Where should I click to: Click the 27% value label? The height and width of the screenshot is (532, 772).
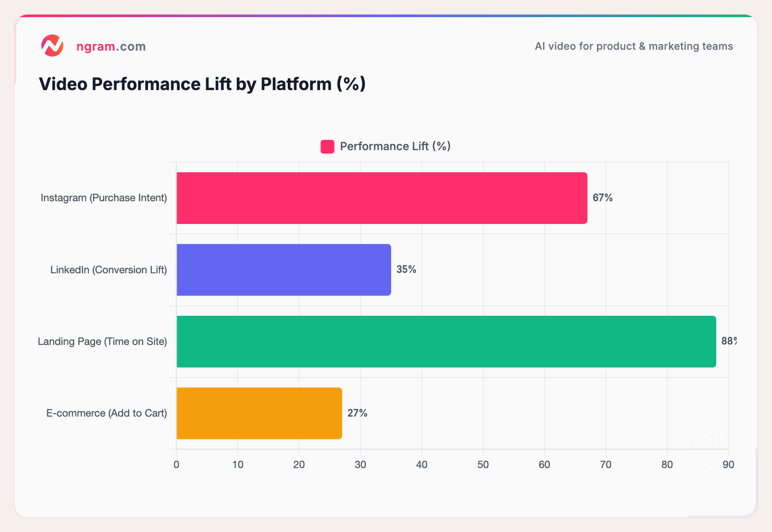pyautogui.click(x=357, y=413)
